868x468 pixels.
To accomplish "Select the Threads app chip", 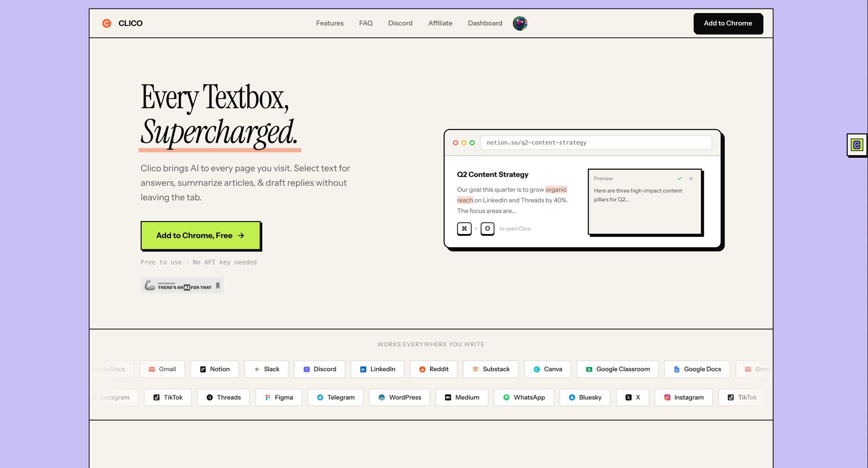I will click(223, 397).
